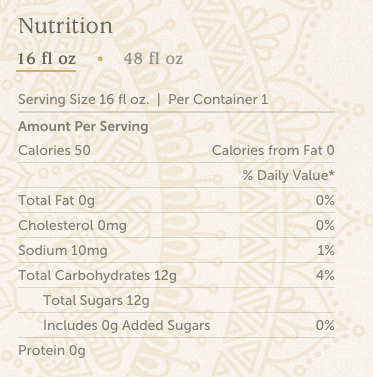Click the Protein 0g row

pos(176,350)
